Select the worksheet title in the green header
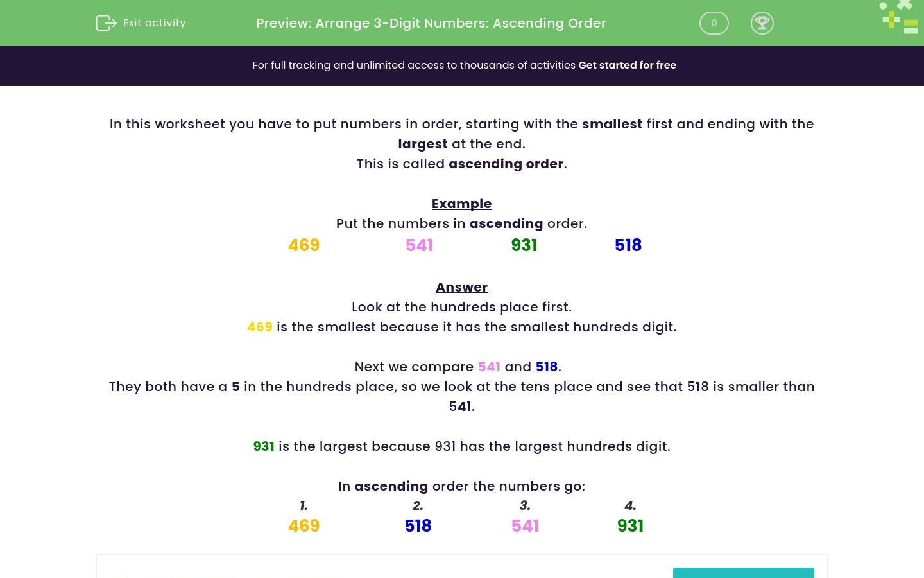The image size is (924, 578). tap(431, 23)
